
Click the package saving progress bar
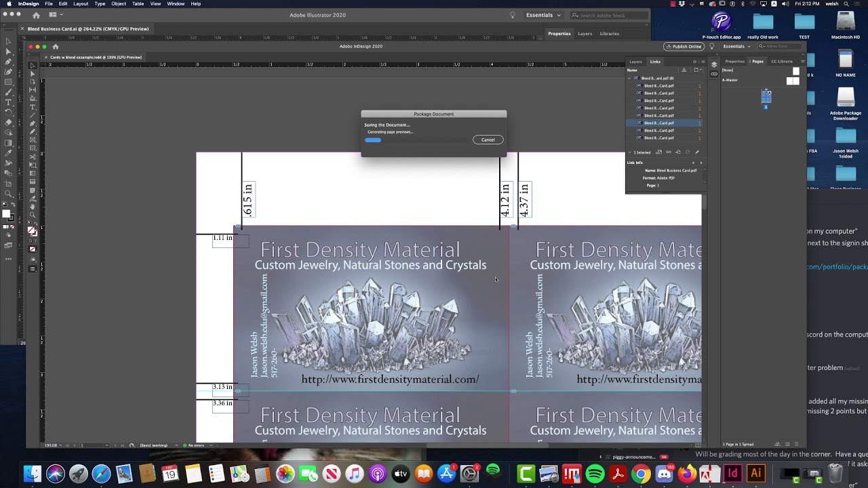(418, 140)
